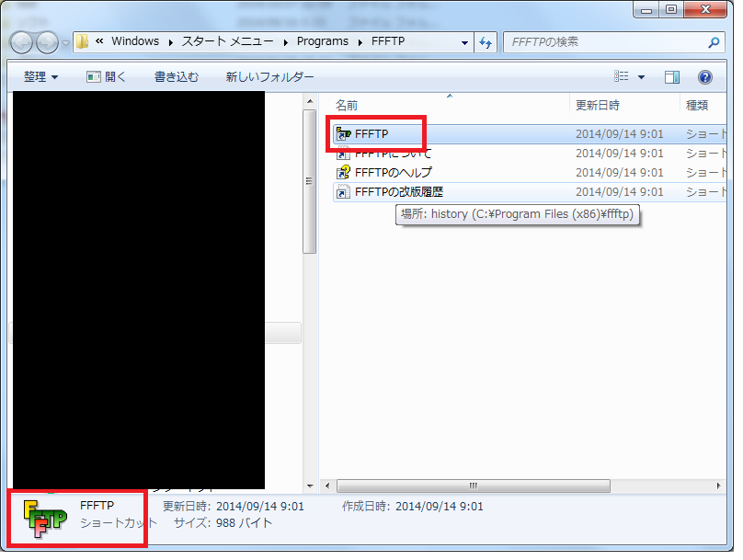Click the 書き込む burn button
This screenshot has width=743, height=560.
pyautogui.click(x=177, y=76)
